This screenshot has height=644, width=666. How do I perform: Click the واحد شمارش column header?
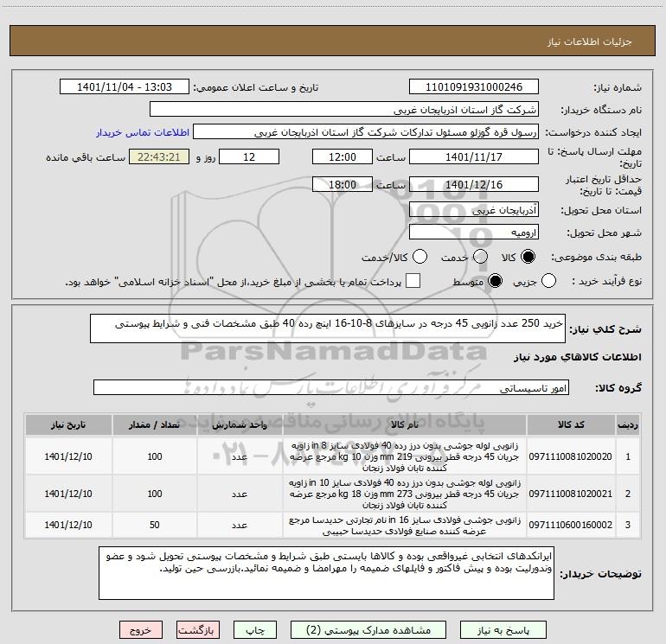(240, 424)
